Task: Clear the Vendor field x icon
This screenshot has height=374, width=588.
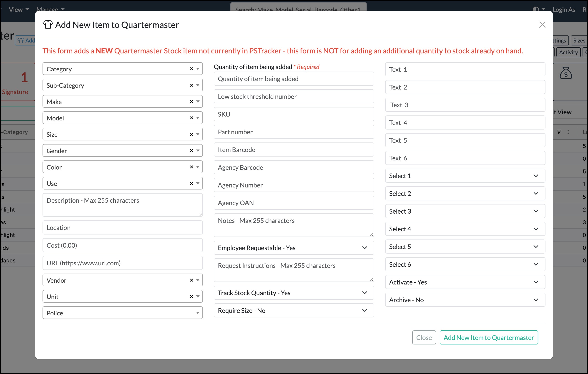Action: (191, 280)
